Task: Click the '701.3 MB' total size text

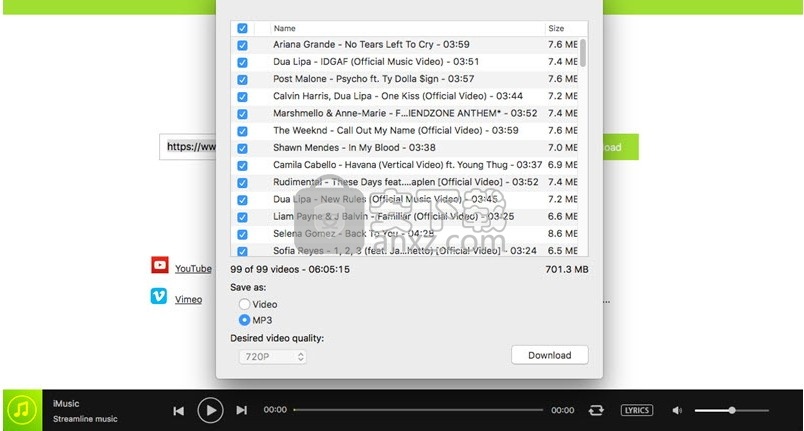Action: 567,269
